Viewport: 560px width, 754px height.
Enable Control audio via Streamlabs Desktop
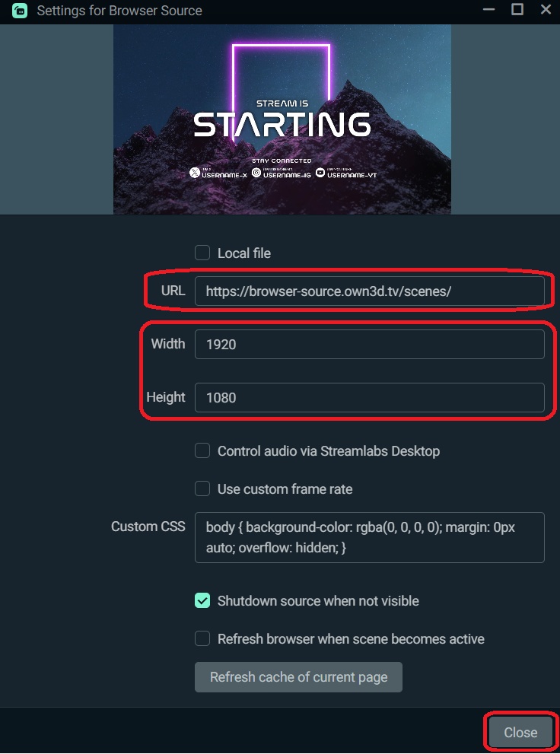[202, 450]
